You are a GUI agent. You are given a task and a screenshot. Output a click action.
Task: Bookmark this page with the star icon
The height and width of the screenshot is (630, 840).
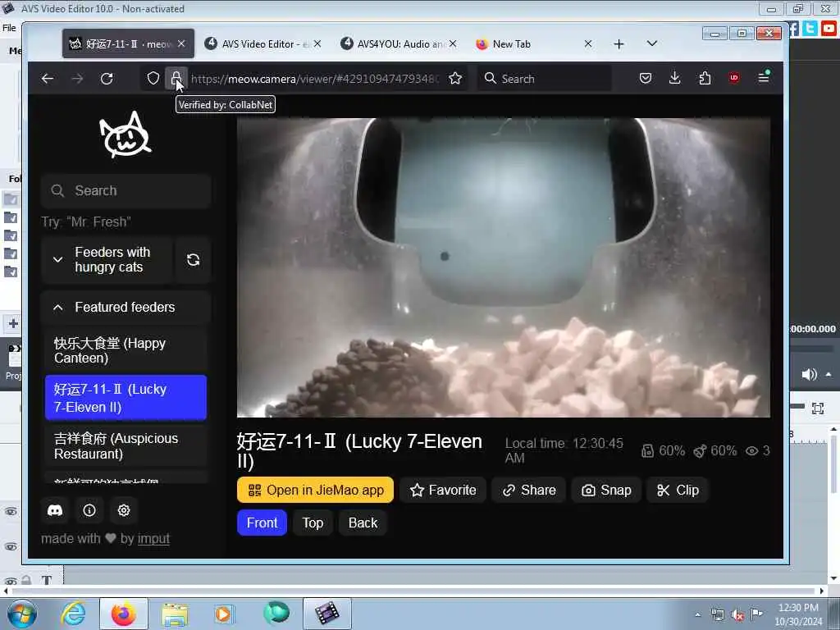455,79
